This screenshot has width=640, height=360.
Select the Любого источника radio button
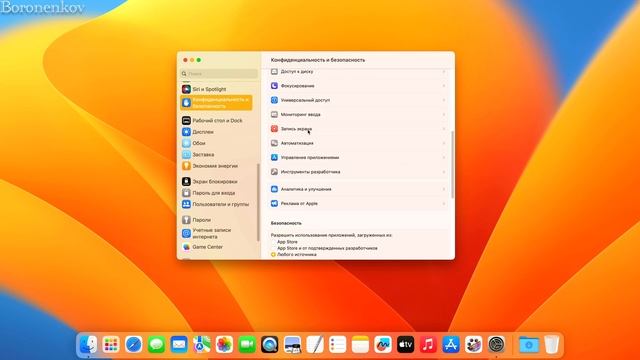click(x=273, y=254)
